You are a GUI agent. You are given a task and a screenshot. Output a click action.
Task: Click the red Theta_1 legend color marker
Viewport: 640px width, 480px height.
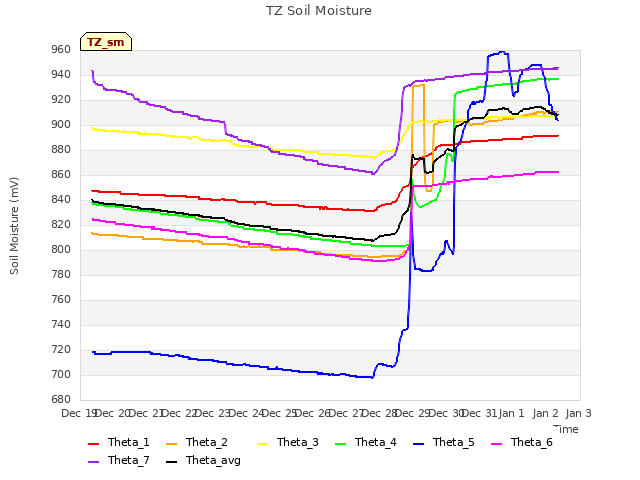93,443
